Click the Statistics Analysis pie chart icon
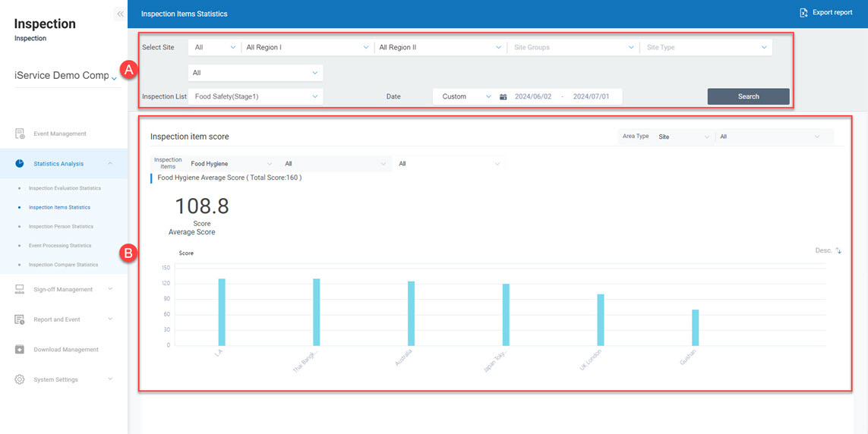868x434 pixels. coord(20,164)
